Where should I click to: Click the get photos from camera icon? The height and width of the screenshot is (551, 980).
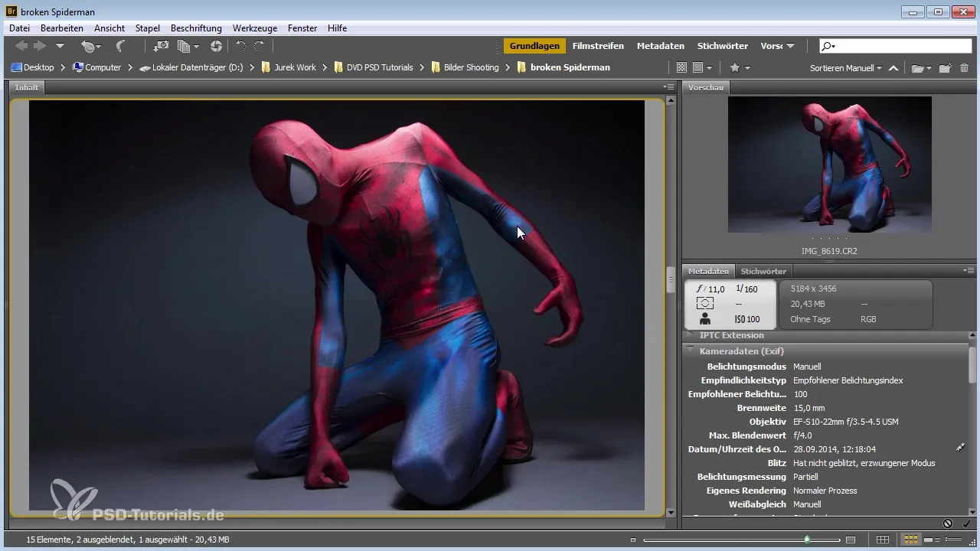point(161,47)
